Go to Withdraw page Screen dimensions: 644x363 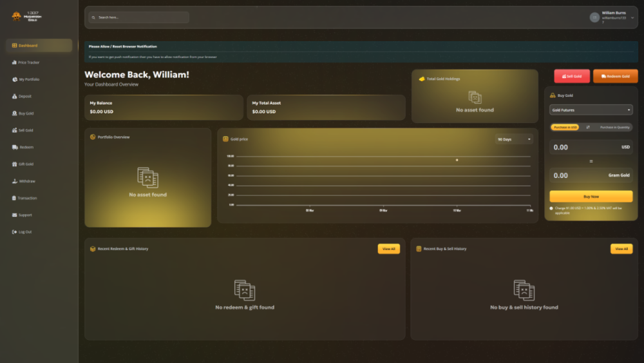24,181
